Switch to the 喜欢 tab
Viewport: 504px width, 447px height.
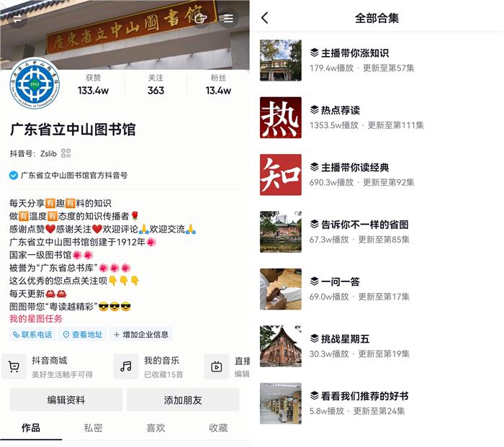pos(156,428)
